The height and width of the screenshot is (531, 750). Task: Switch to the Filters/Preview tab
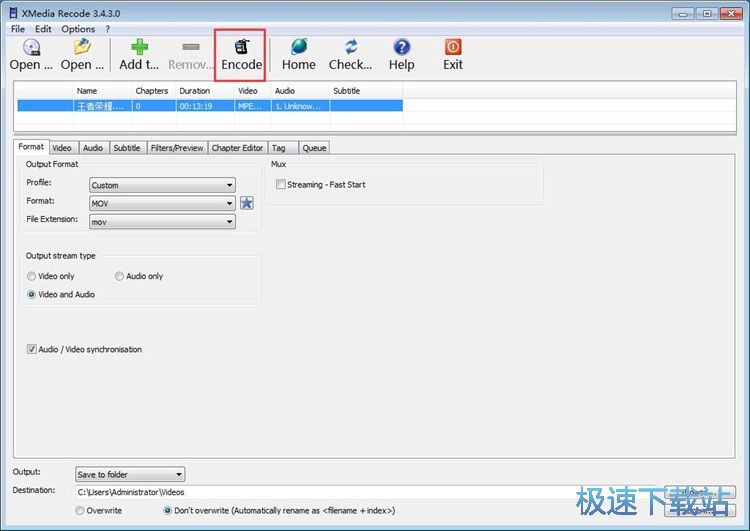pos(176,148)
